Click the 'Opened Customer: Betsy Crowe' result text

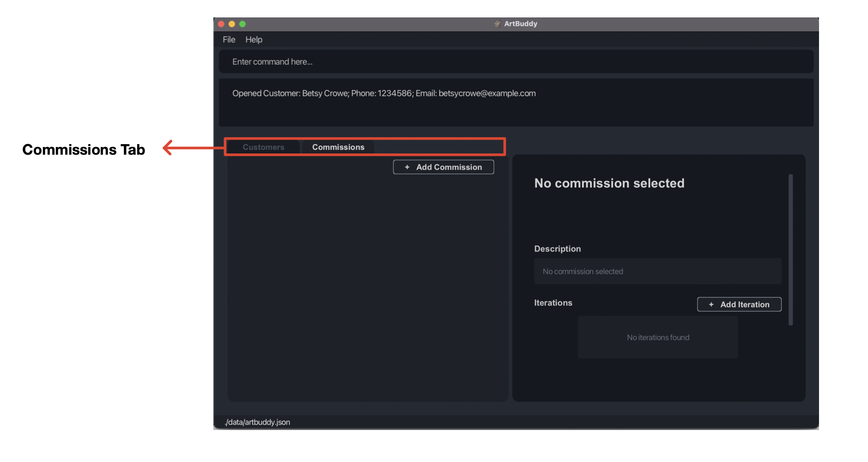pos(384,94)
